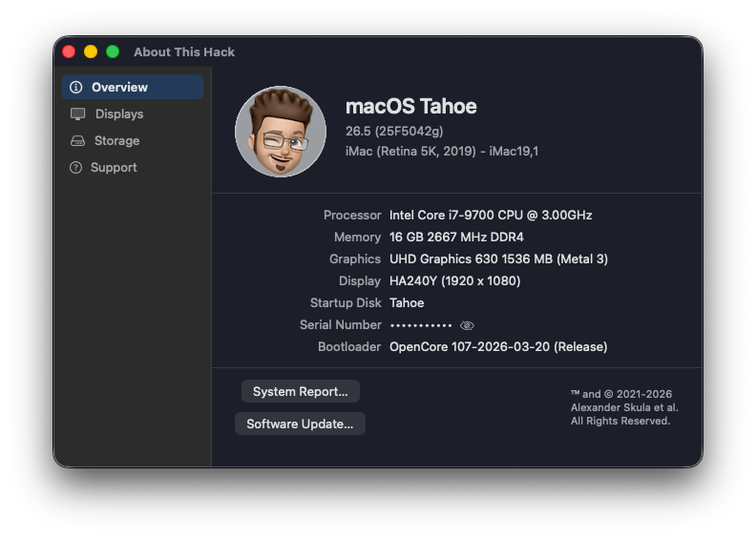This screenshot has width=756, height=538.
Task: Click the green zoom window button
Action: coord(113,52)
